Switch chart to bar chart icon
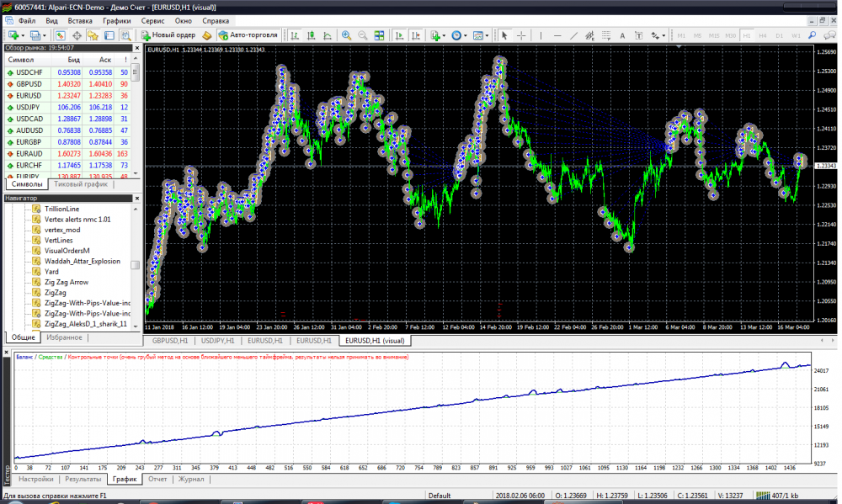This screenshot has width=842, height=504. (294, 35)
